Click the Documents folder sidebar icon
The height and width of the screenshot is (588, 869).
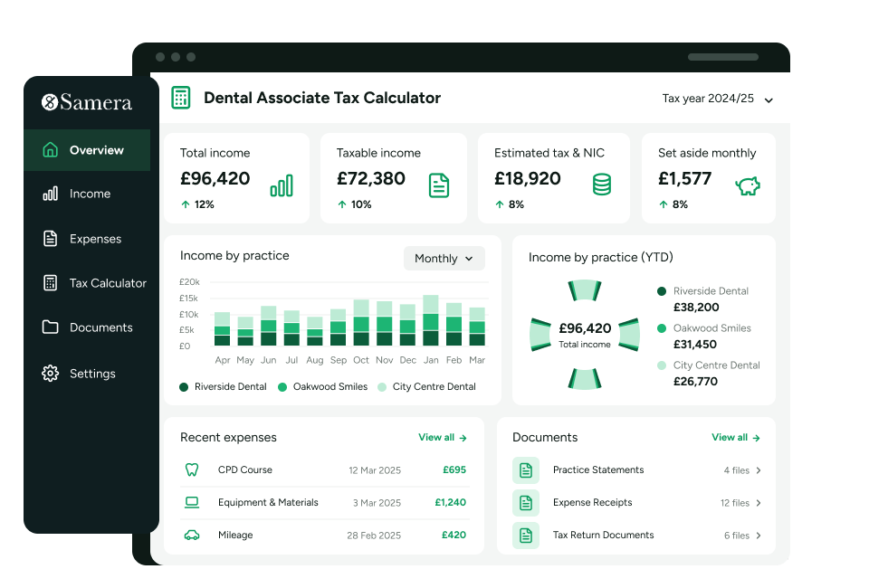pyautogui.click(x=51, y=327)
